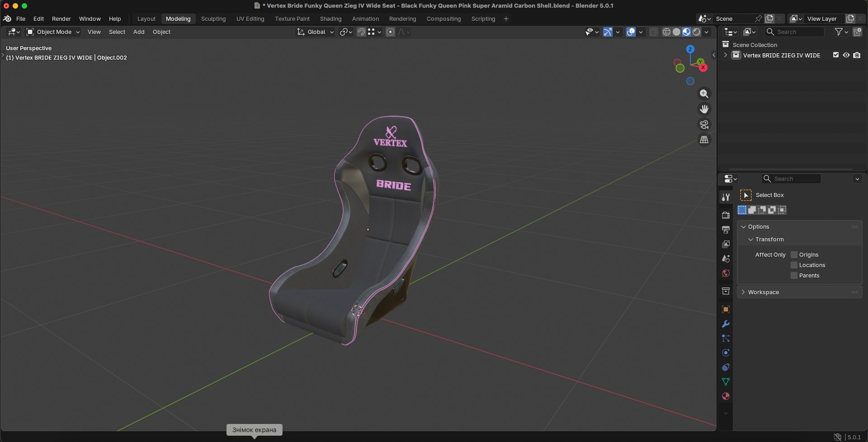Click the zoom magnifier in viewport
Screen dimensions: 868x442
(x=704, y=94)
